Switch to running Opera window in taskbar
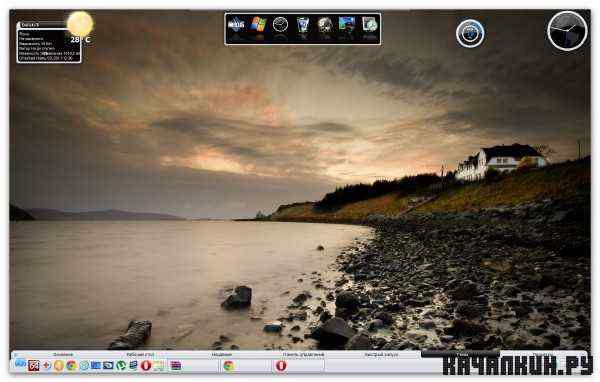This screenshot has width=600, height=382. coord(281,366)
